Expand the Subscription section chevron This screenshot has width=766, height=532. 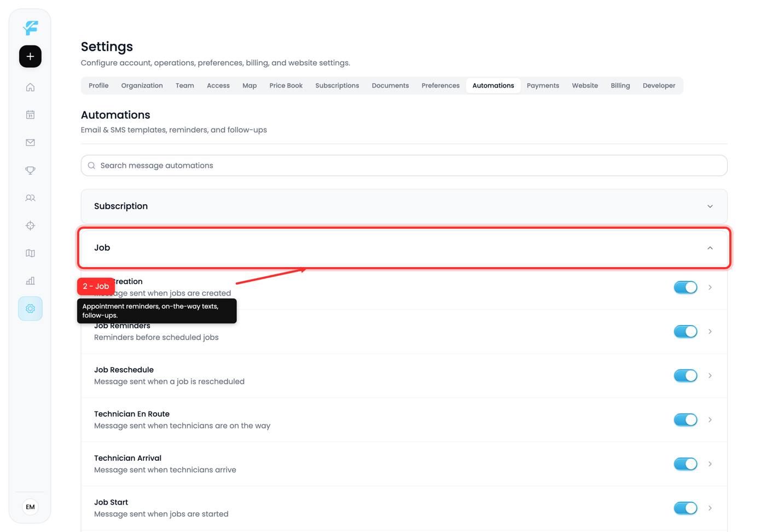click(710, 206)
